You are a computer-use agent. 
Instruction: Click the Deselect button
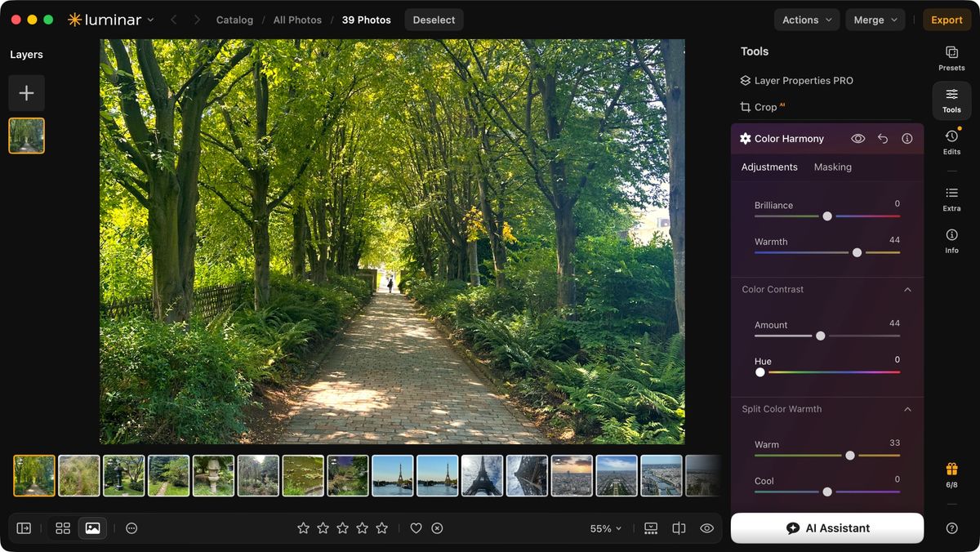coord(434,20)
